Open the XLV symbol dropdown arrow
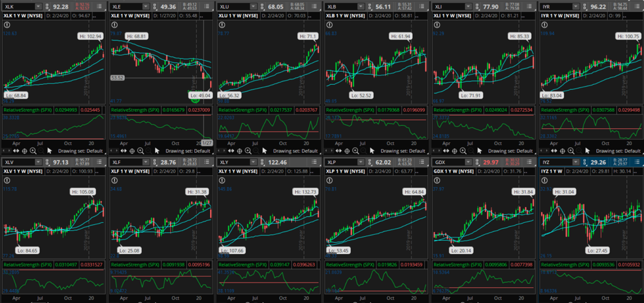644x303 pixels. coord(38,162)
